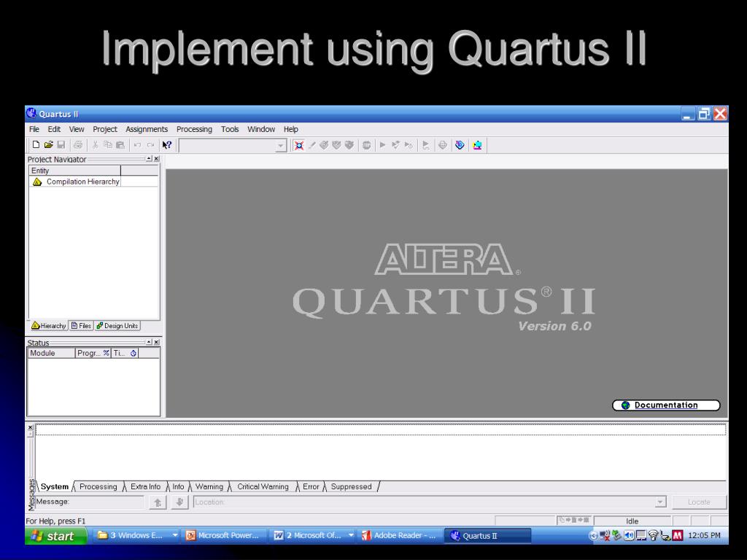Select the System messages tab
747x560 pixels.
point(54,486)
